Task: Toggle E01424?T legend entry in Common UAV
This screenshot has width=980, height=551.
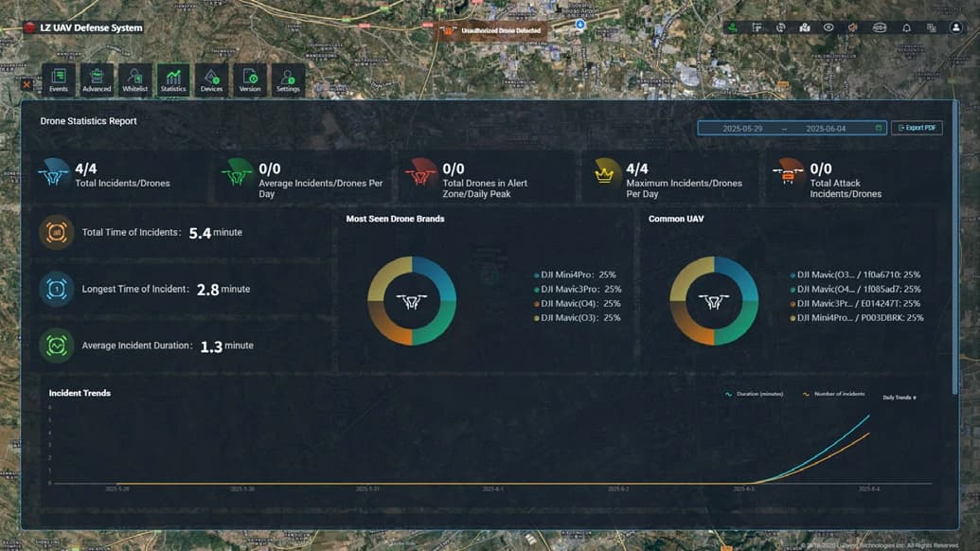Action: pyautogui.click(x=855, y=303)
